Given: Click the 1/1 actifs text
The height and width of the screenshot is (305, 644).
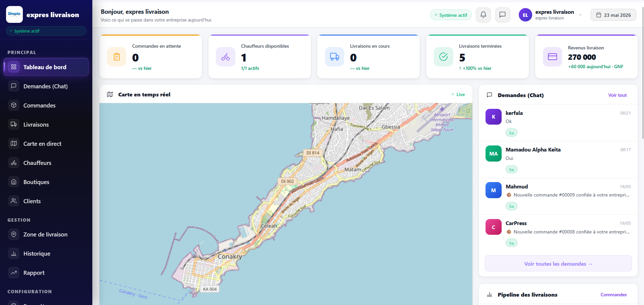Looking at the screenshot, I should pos(250,68).
